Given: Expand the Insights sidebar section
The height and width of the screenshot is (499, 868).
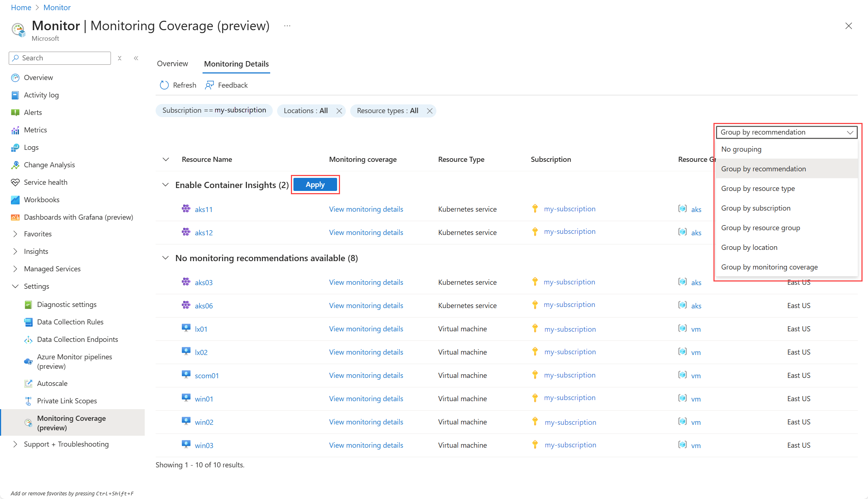Looking at the screenshot, I should pyautogui.click(x=15, y=251).
